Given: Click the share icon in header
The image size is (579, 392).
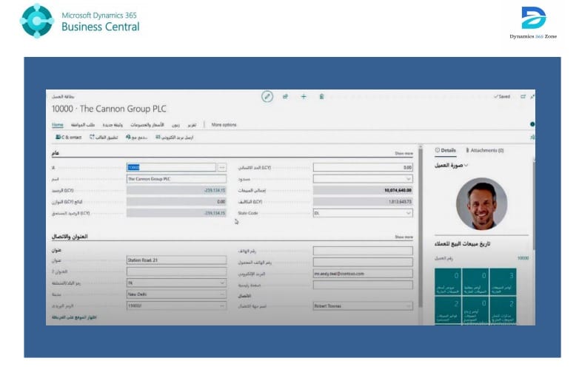Looking at the screenshot, I should click(x=285, y=97).
